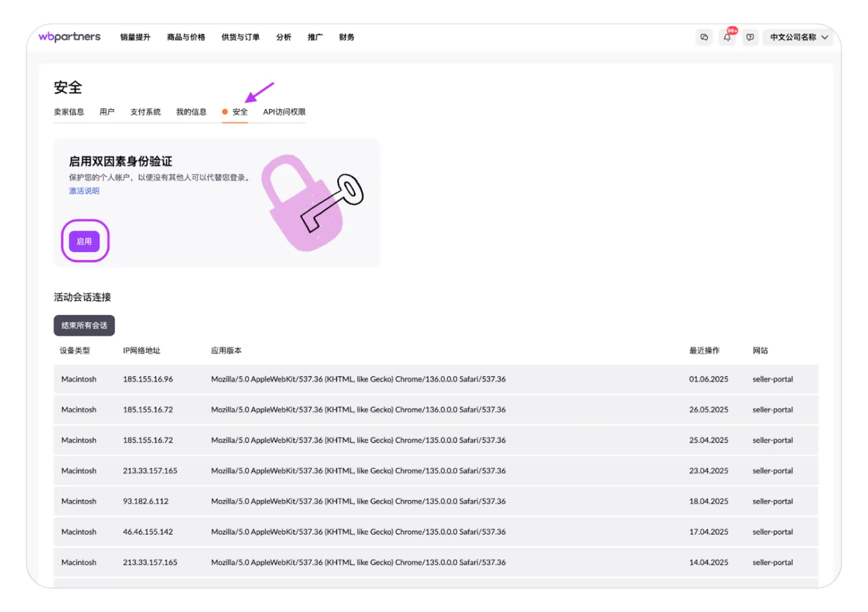This screenshot has width=868, height=612.
Task: Open the 分析 menu
Action: point(284,37)
